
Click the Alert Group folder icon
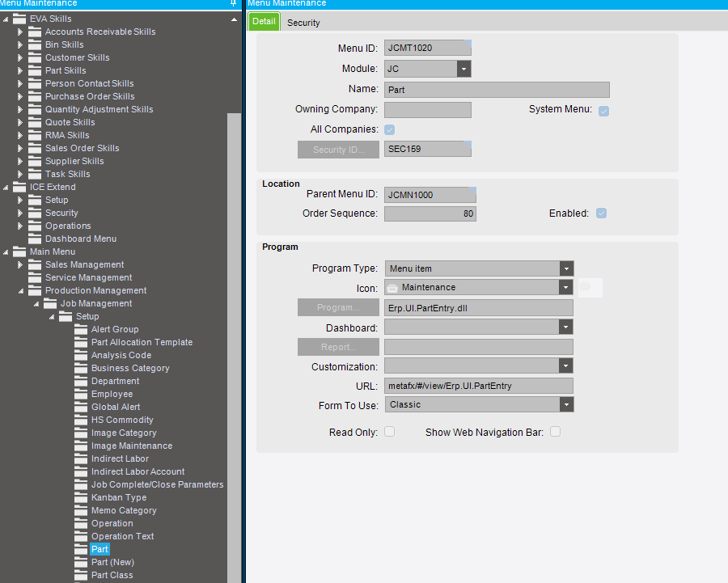click(79, 329)
